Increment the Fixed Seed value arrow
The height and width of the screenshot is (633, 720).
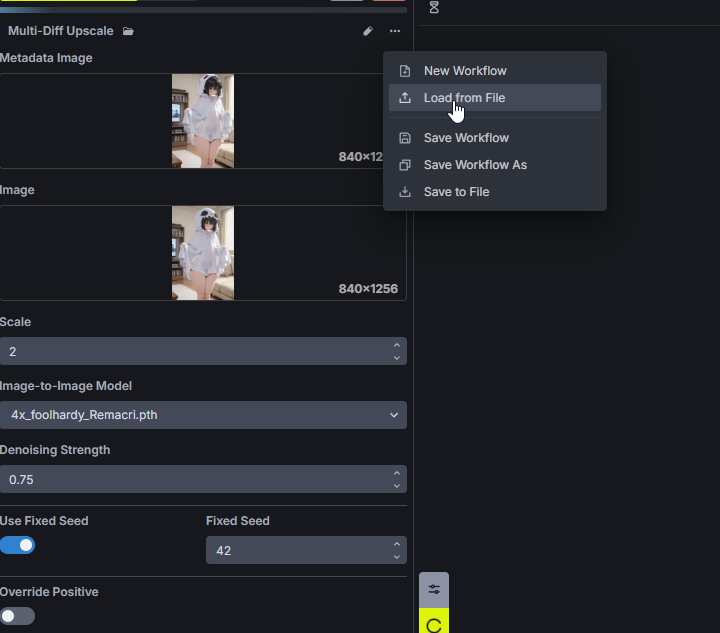pyautogui.click(x=397, y=544)
